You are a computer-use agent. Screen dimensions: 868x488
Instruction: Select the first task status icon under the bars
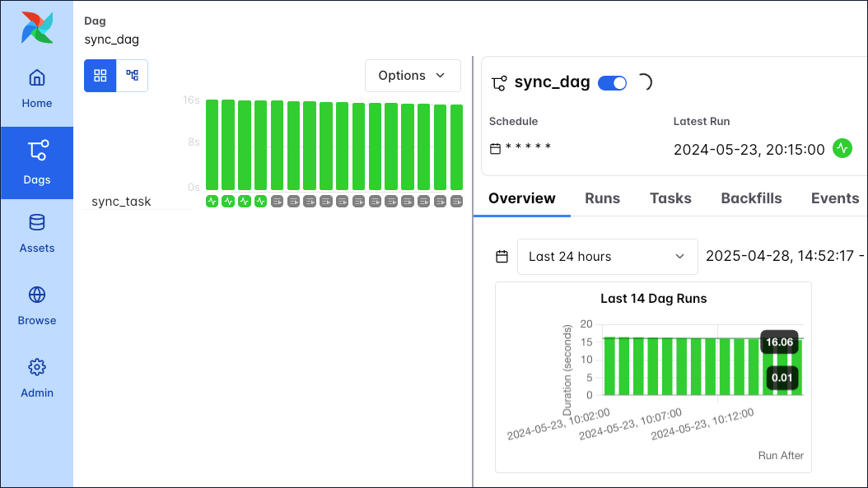click(210, 199)
